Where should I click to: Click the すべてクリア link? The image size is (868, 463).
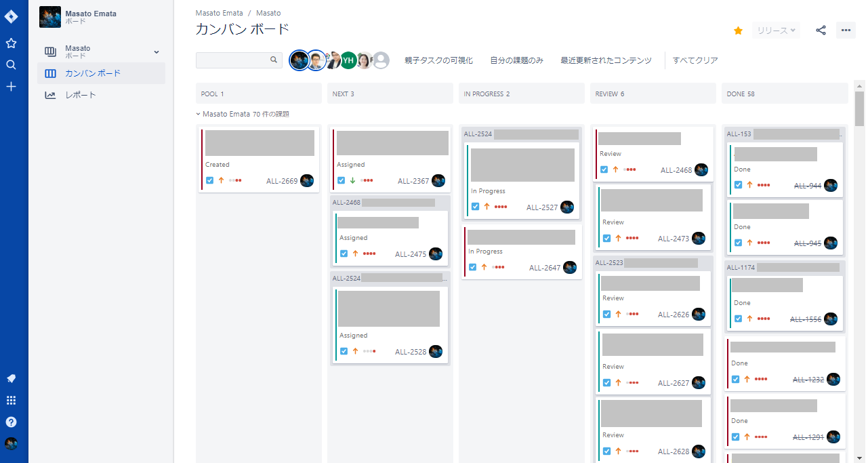point(695,60)
